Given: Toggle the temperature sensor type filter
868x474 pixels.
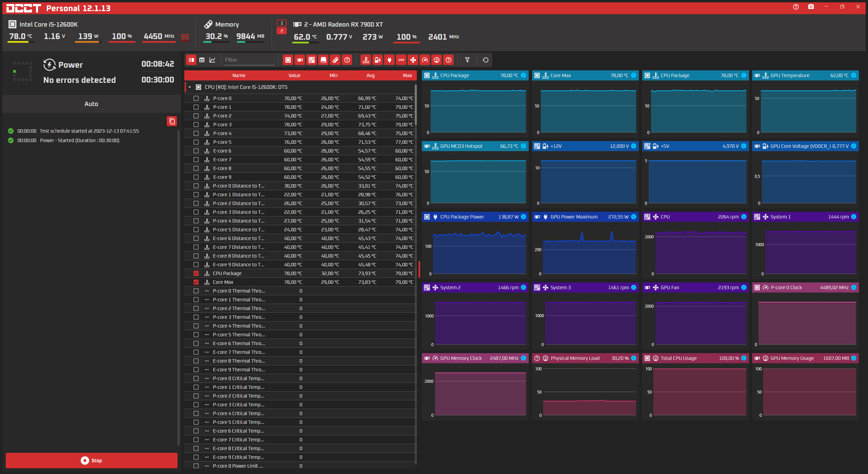Looking at the screenshot, I should [366, 60].
